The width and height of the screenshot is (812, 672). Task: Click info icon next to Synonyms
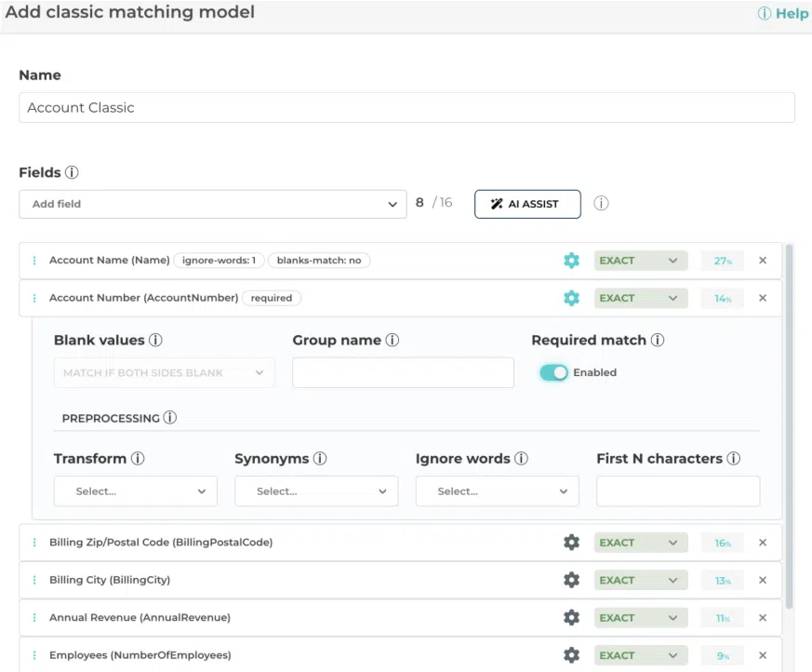pos(320,458)
